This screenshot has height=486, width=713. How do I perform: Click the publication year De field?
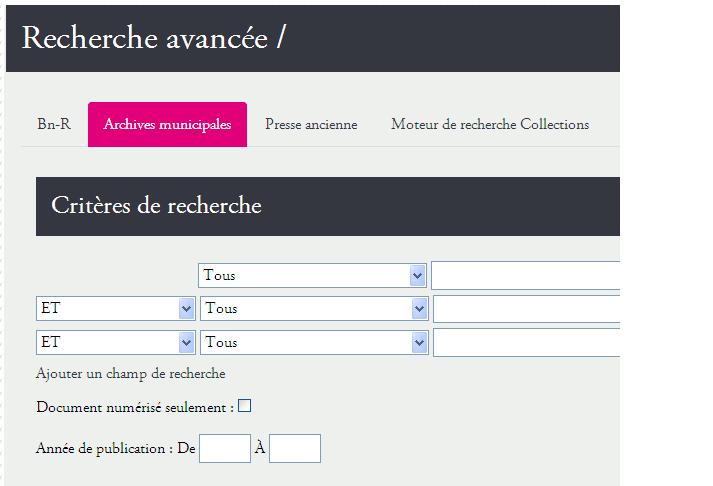click(x=225, y=448)
